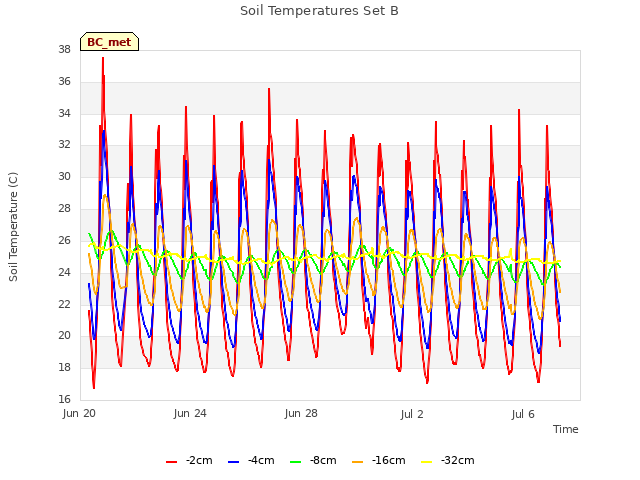Click the orange -16cm legend swatch
The width and height of the screenshot is (640, 480).
pos(358,462)
